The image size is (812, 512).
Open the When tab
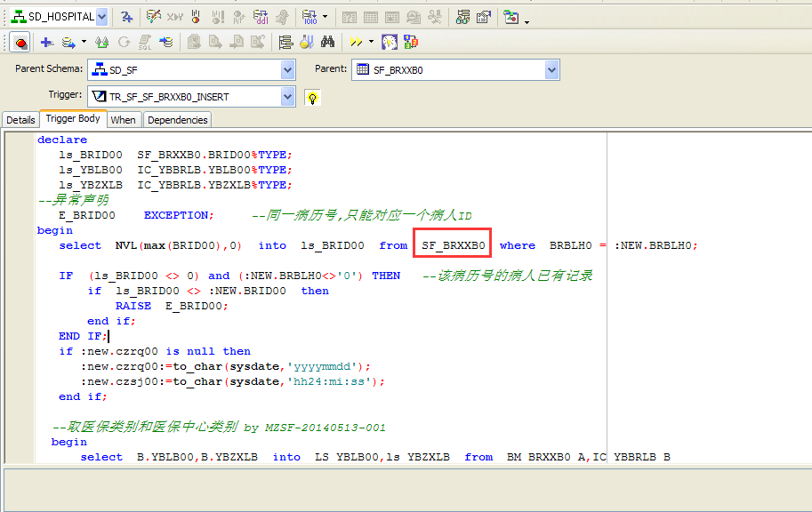pos(124,120)
